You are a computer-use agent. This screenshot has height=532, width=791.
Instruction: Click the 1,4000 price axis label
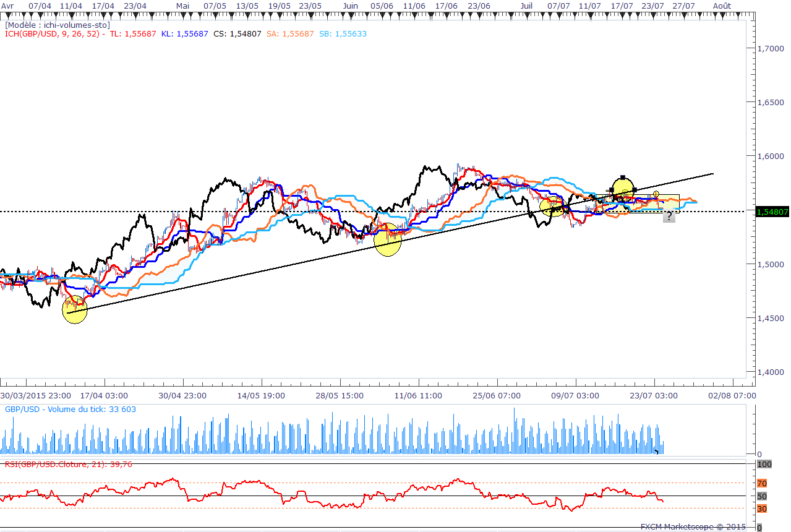770,372
